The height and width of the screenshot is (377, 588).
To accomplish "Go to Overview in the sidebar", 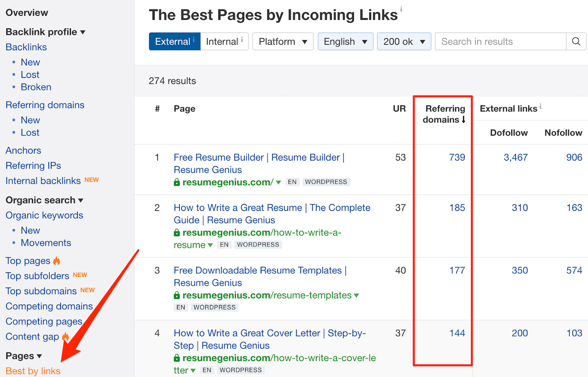I will 27,12.
